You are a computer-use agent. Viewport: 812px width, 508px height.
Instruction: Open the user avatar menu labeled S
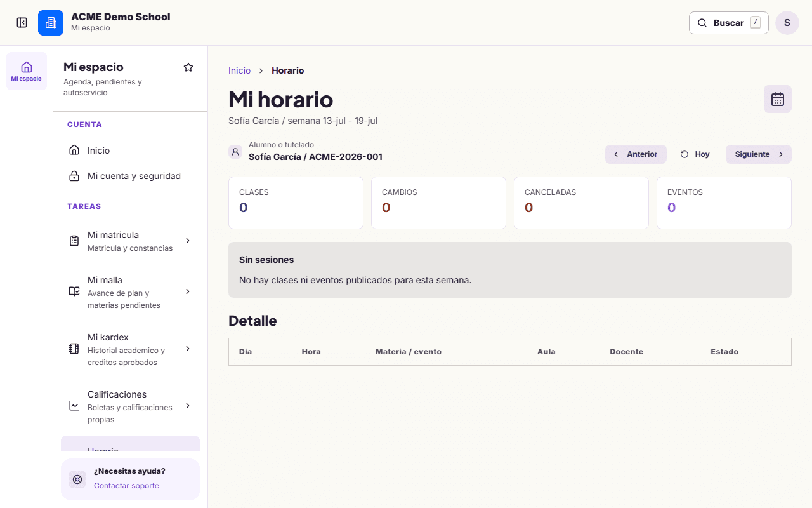pyautogui.click(x=787, y=23)
